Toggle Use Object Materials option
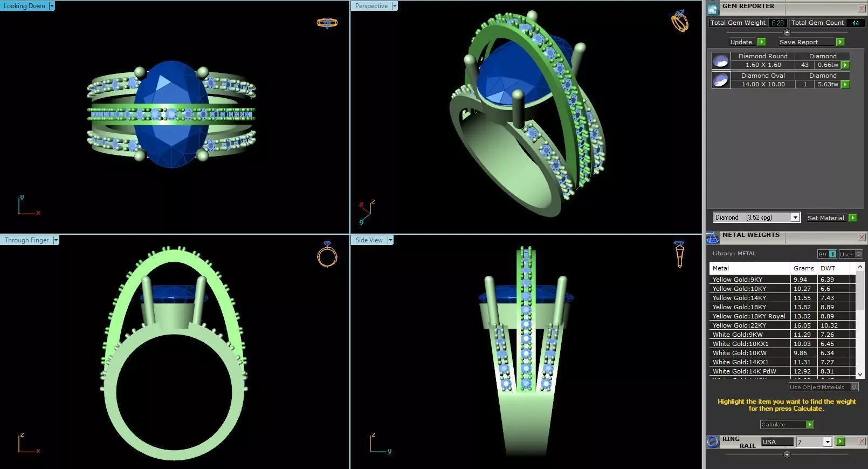The width and height of the screenshot is (868, 469). pos(823,387)
